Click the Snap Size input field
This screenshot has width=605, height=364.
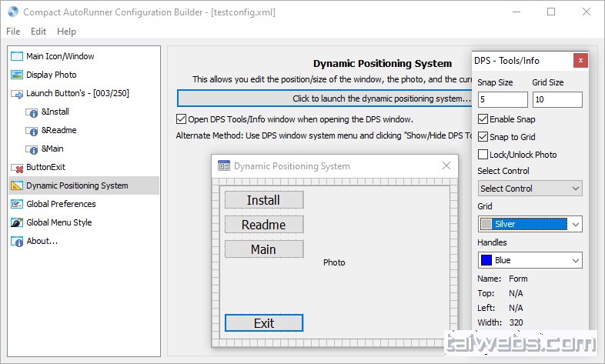point(503,99)
